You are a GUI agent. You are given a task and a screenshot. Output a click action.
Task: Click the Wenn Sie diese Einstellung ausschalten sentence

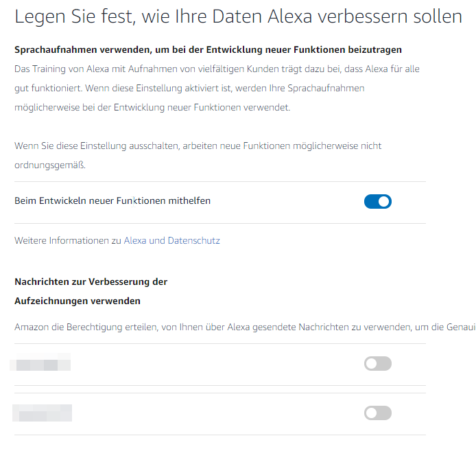coord(198,146)
